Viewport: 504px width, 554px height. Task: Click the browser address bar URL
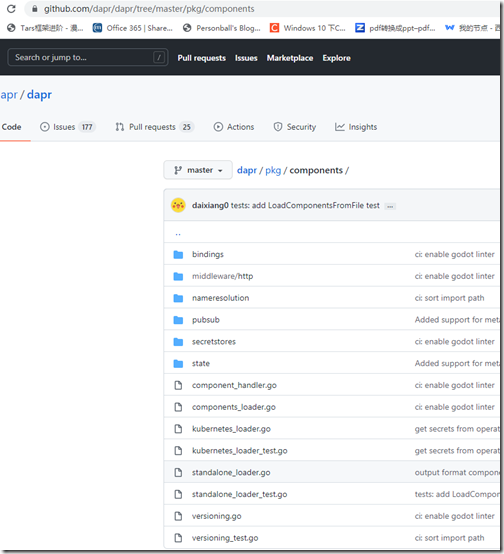point(149,9)
